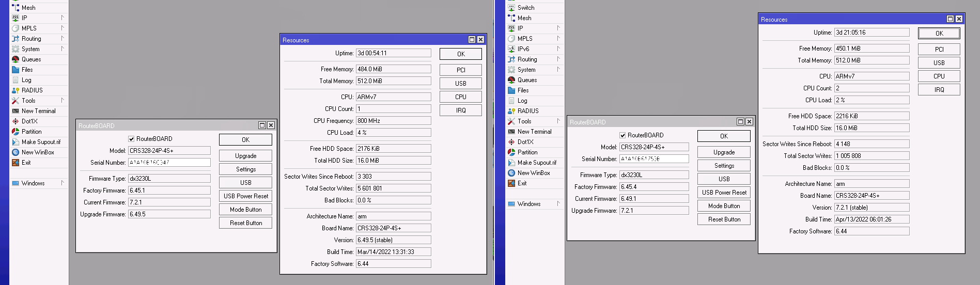This screenshot has width=980, height=285.
Task: Open the Switch menu icon in the v7.2.1 WinBox
Action: [511, 8]
